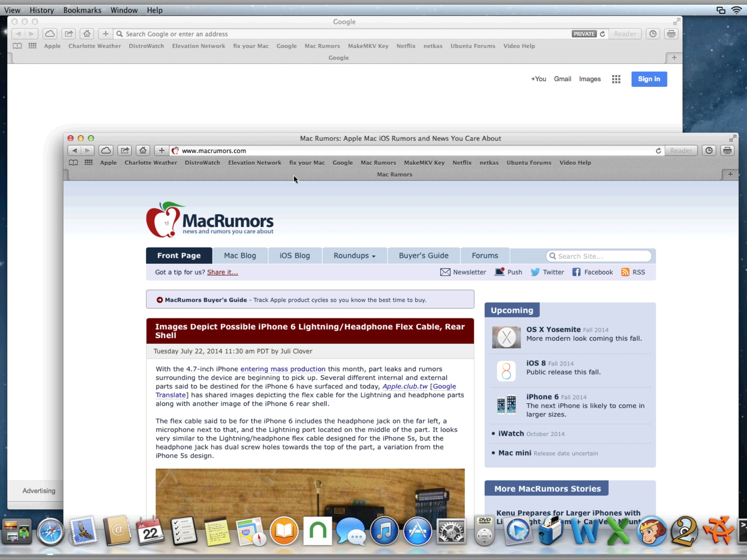
Task: Open the Bookmarks menu
Action: click(82, 10)
